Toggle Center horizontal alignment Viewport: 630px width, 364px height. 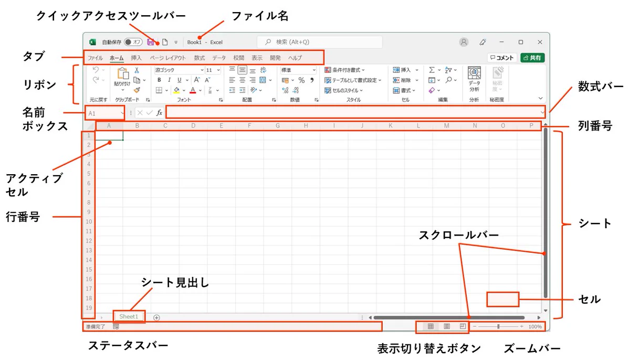(x=243, y=80)
